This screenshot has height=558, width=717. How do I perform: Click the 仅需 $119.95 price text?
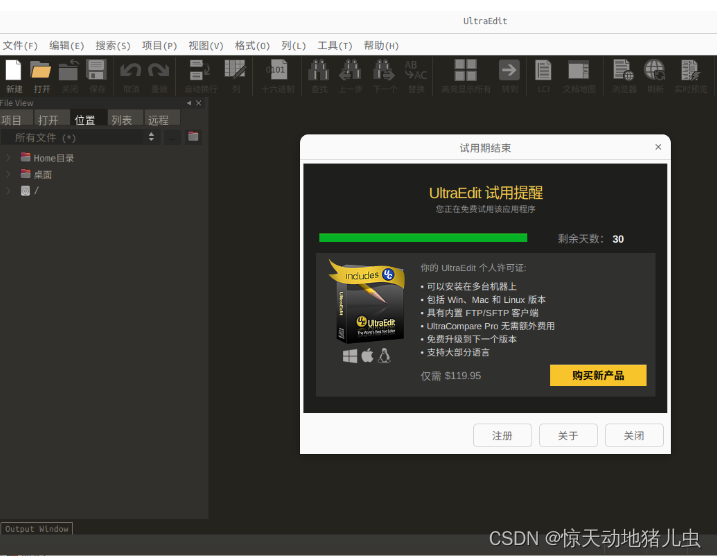click(x=451, y=376)
